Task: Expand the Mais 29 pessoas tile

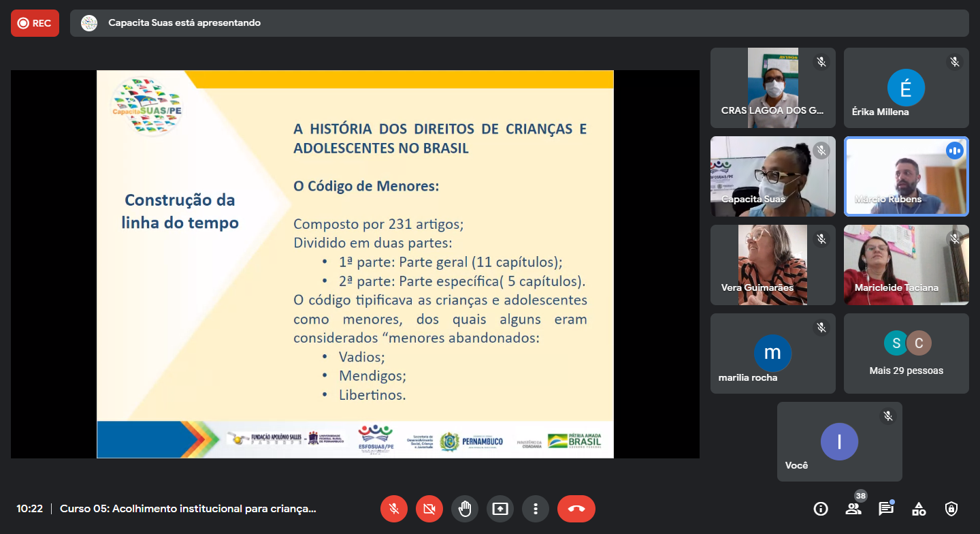Action: tap(906, 354)
